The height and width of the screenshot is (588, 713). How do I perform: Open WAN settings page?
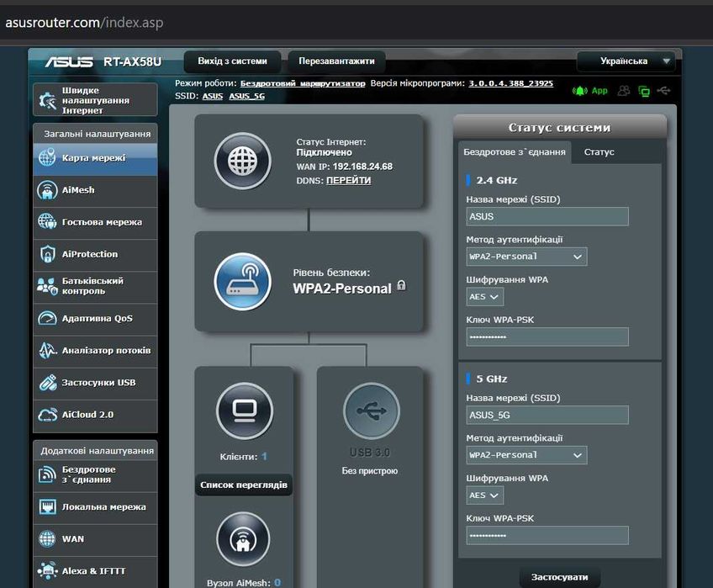95,539
